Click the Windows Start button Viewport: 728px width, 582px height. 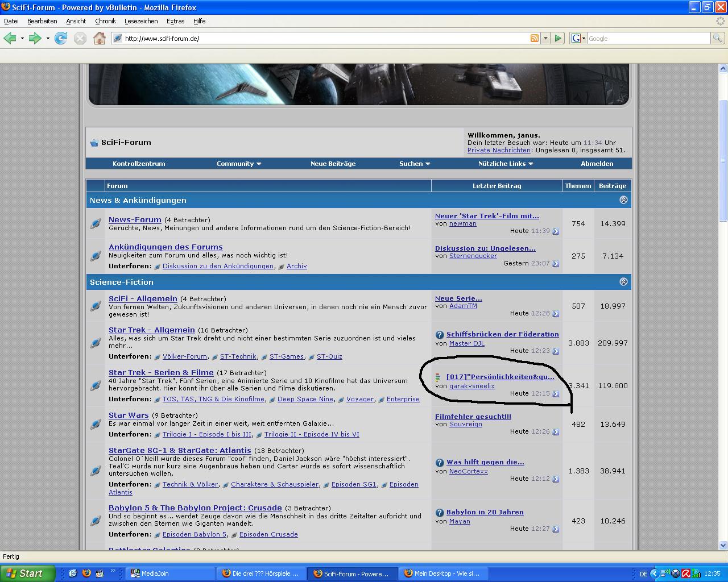[27, 573]
